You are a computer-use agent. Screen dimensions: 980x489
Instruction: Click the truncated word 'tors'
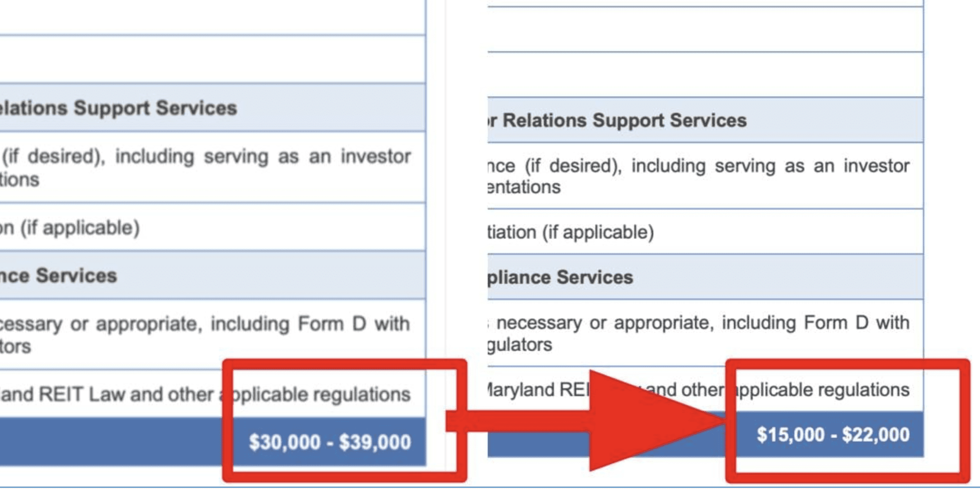point(15,347)
